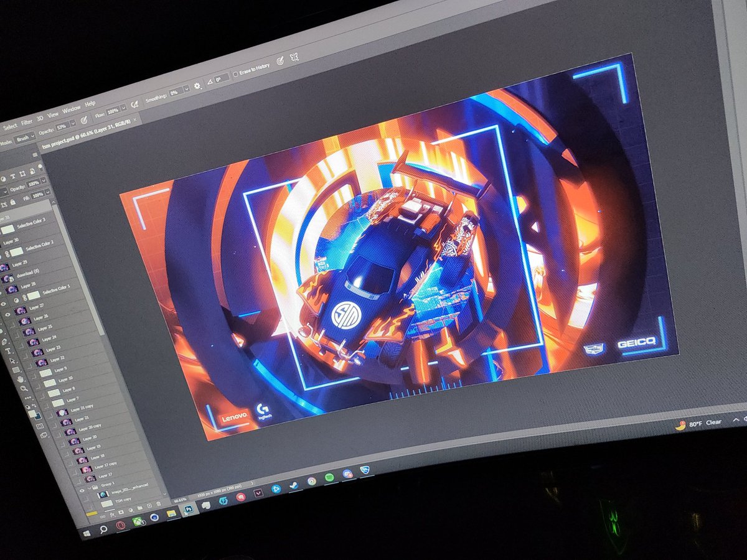Select the Zoom tool

[x=24, y=388]
